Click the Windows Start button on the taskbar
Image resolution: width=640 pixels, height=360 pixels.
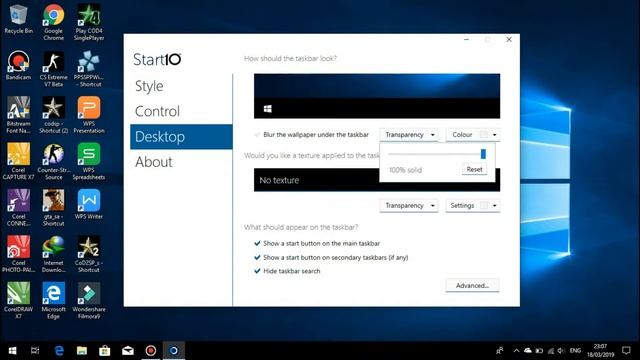12,350
